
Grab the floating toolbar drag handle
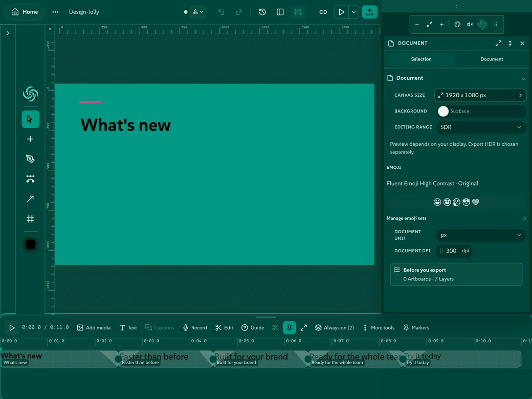pos(496,25)
